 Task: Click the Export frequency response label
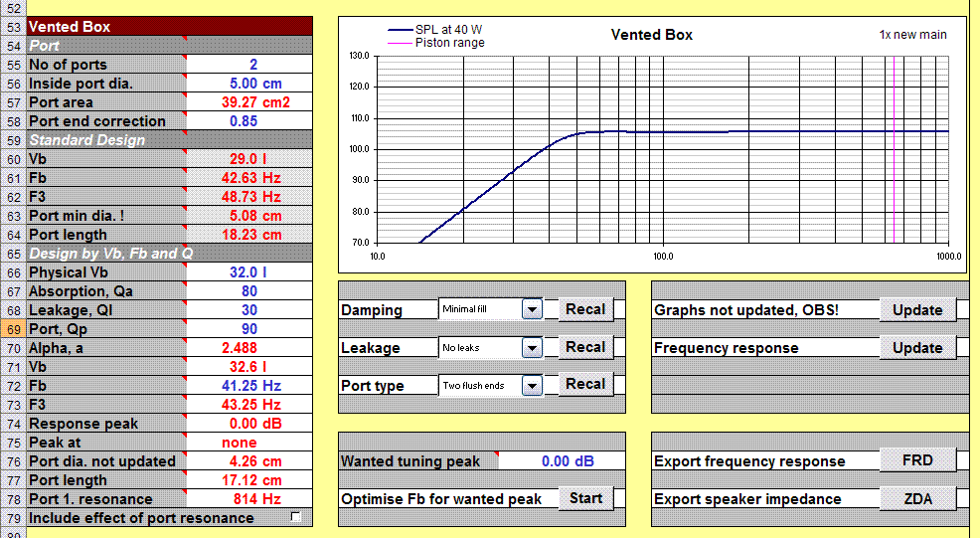coord(749,461)
